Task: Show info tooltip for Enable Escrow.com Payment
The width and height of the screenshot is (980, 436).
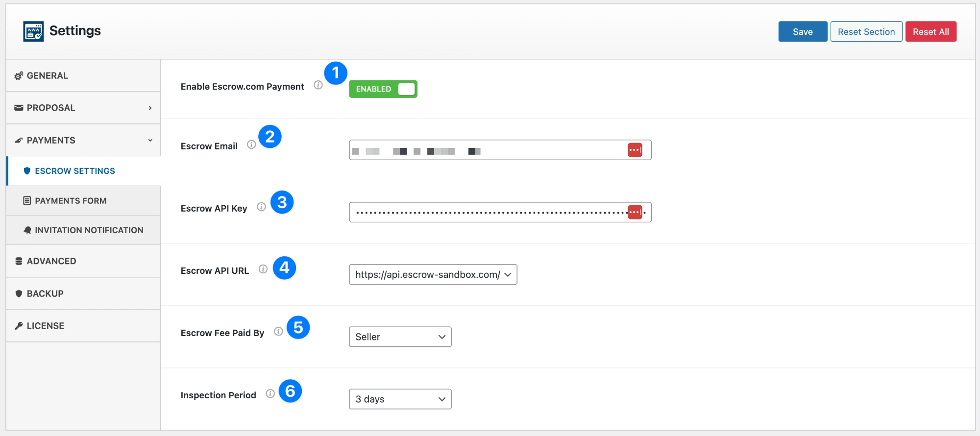Action: (x=318, y=85)
